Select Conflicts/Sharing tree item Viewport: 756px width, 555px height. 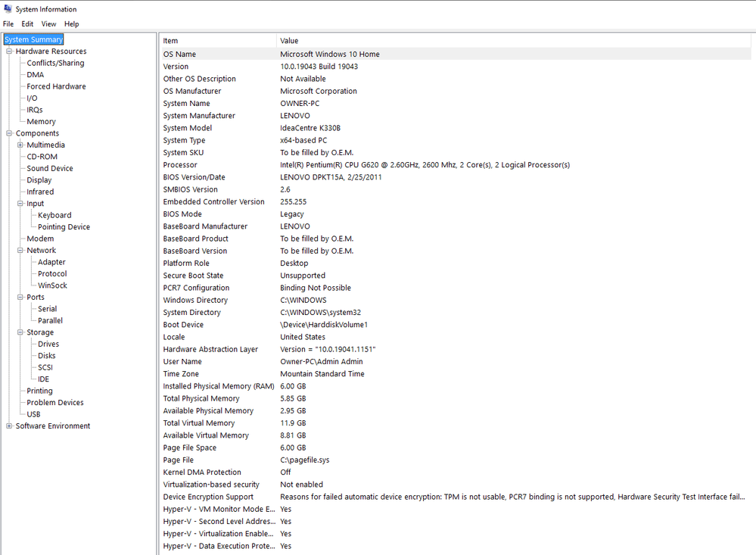coord(55,63)
